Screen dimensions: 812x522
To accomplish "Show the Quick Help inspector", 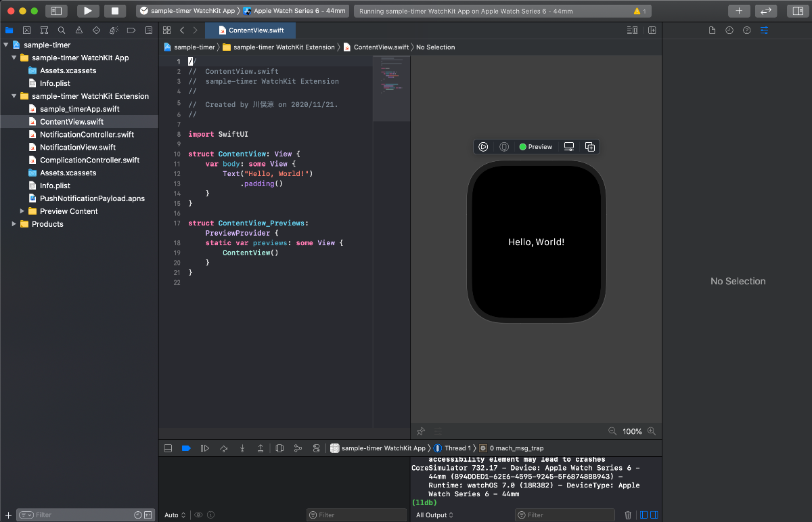I will [x=747, y=30].
